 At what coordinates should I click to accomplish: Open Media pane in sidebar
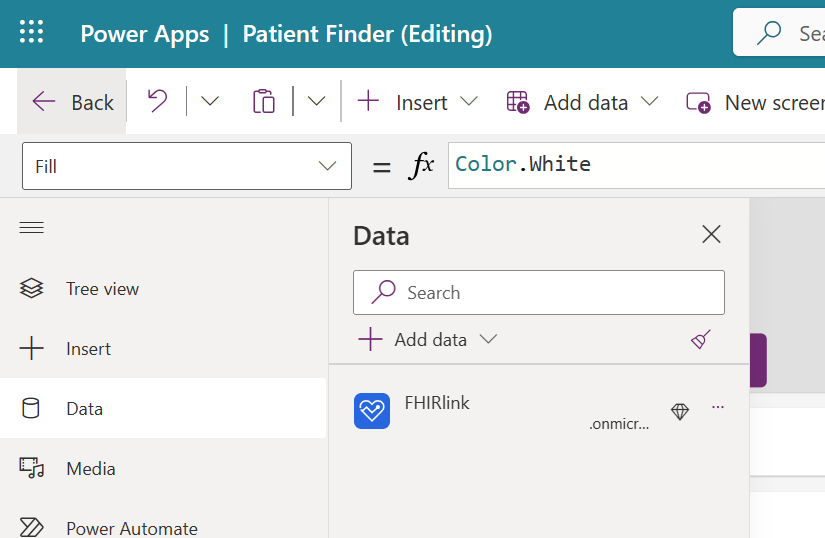163,469
